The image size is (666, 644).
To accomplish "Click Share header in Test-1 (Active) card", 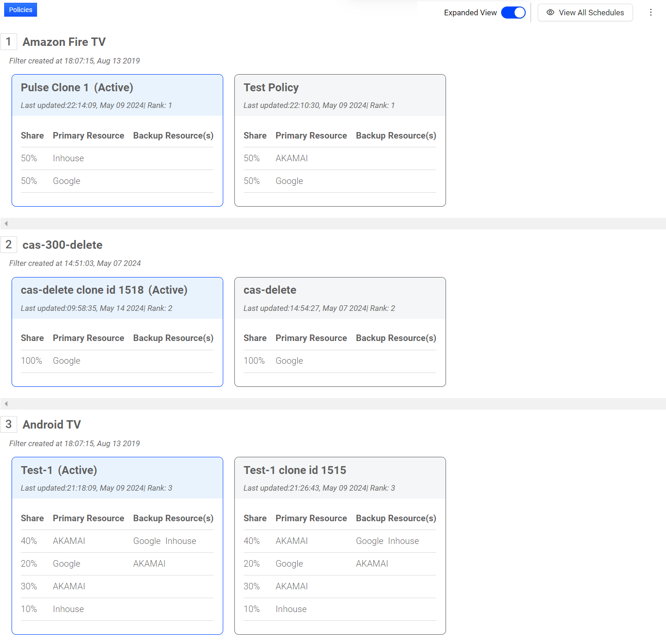I will coord(32,518).
